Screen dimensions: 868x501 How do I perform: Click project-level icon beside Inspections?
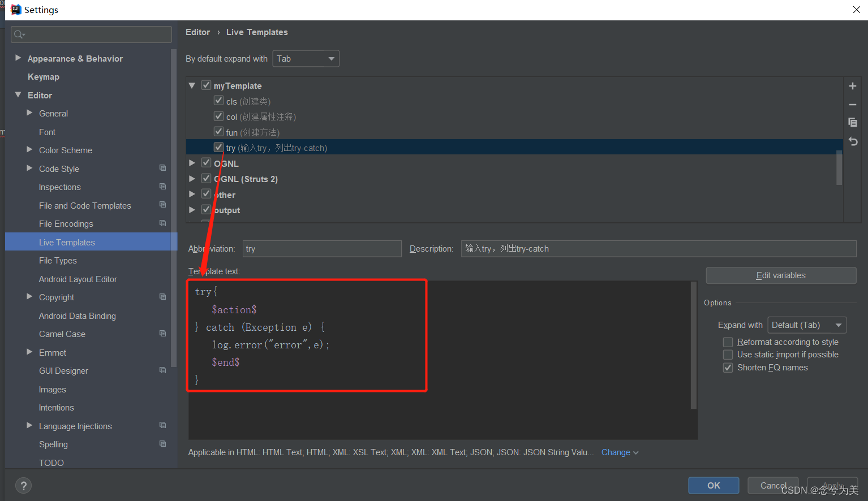(x=162, y=187)
